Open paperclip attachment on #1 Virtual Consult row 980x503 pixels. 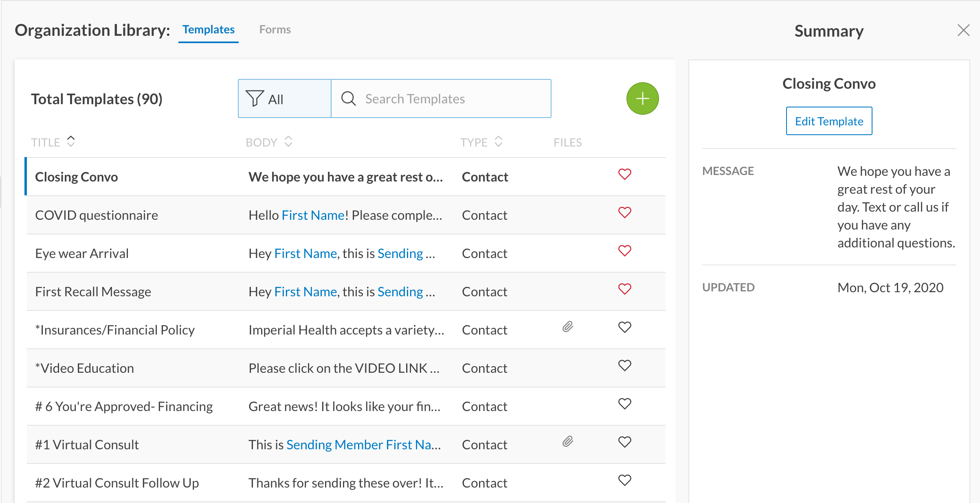tap(568, 442)
